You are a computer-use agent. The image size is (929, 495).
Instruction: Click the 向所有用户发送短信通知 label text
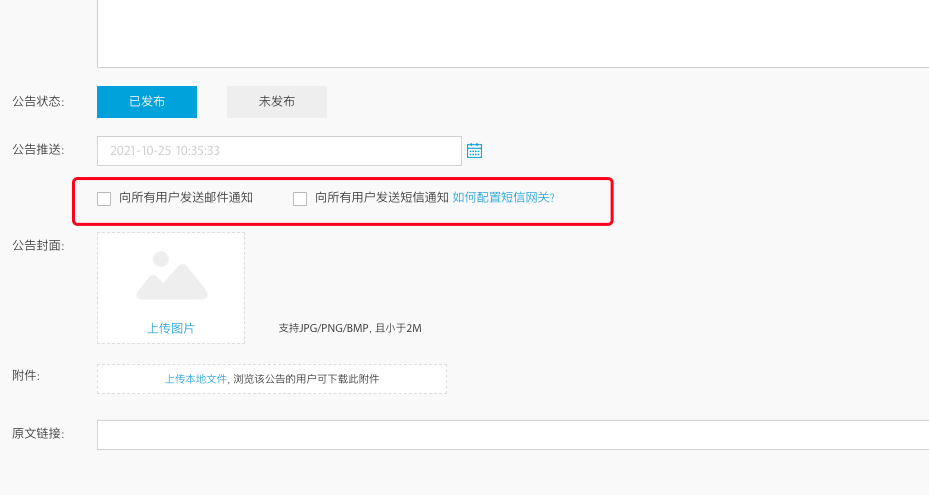point(382,197)
